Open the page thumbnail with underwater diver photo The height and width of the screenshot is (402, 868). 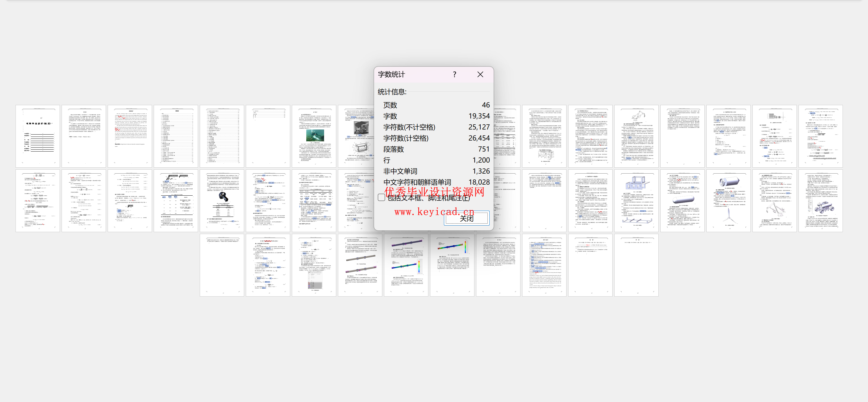(x=314, y=136)
